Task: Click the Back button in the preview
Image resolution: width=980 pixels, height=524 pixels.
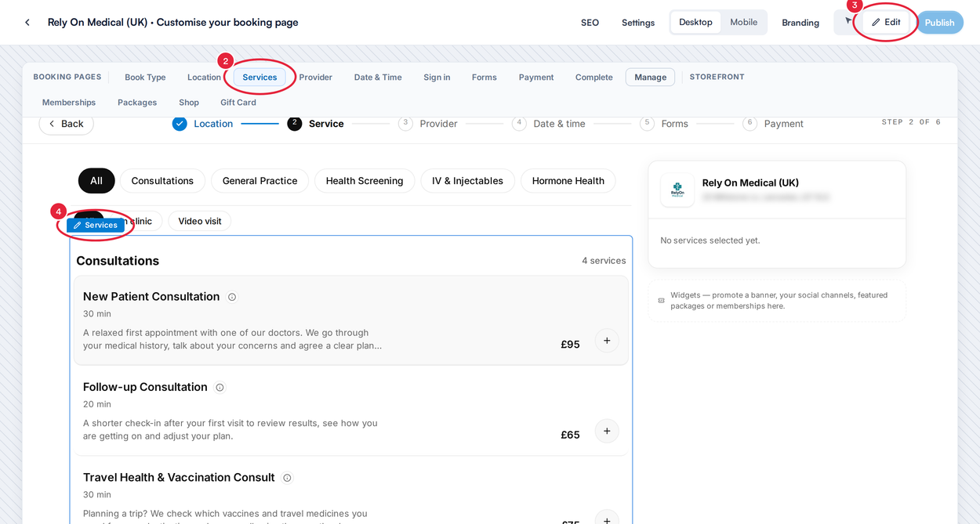Action: coord(66,124)
